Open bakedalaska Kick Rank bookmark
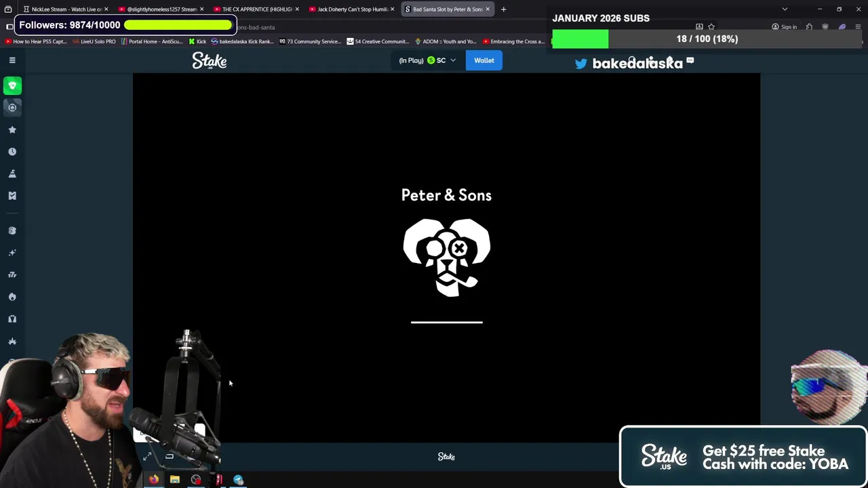Viewport: 868px width, 488px height. 242,41
